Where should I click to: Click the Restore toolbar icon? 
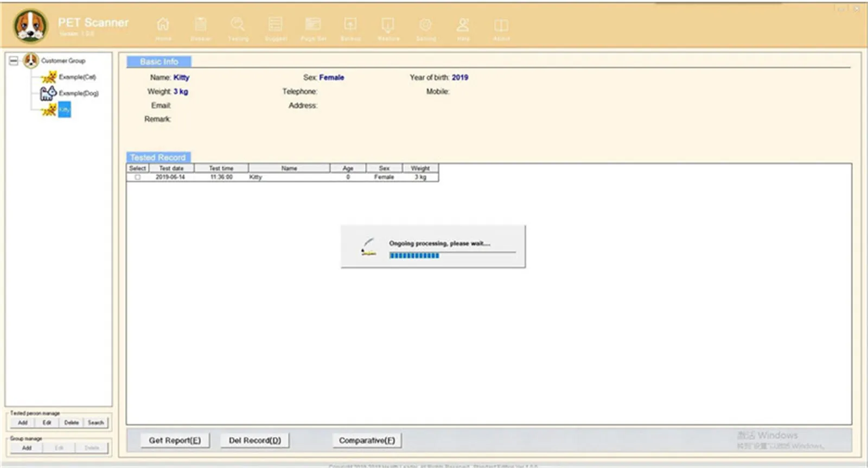point(388,25)
